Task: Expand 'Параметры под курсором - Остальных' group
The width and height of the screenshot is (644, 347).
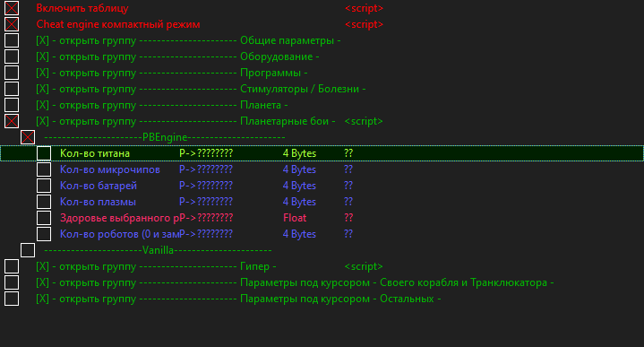Action: point(12,299)
